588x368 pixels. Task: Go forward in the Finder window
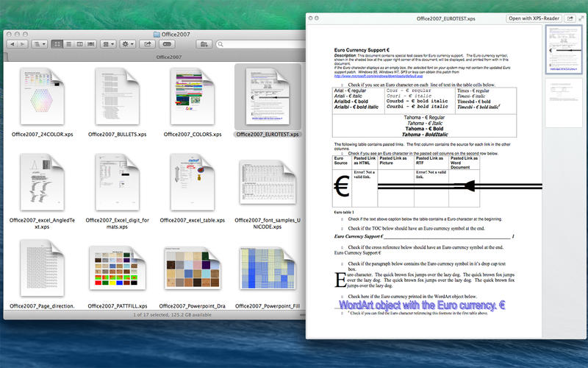pyautogui.click(x=22, y=44)
